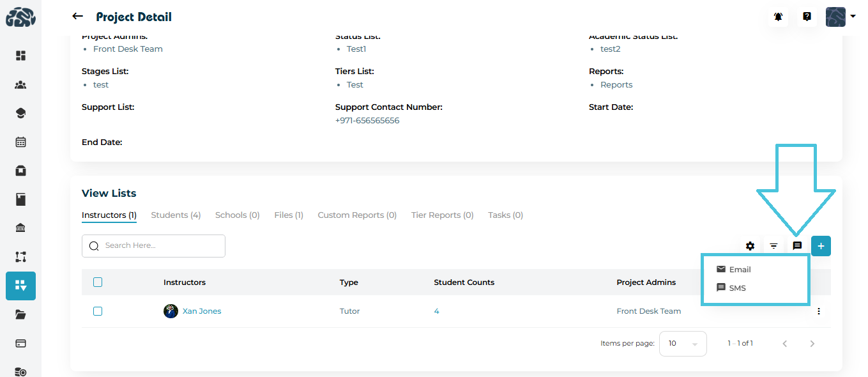
Task: Switch to the Students (4) tab
Action: [176, 215]
